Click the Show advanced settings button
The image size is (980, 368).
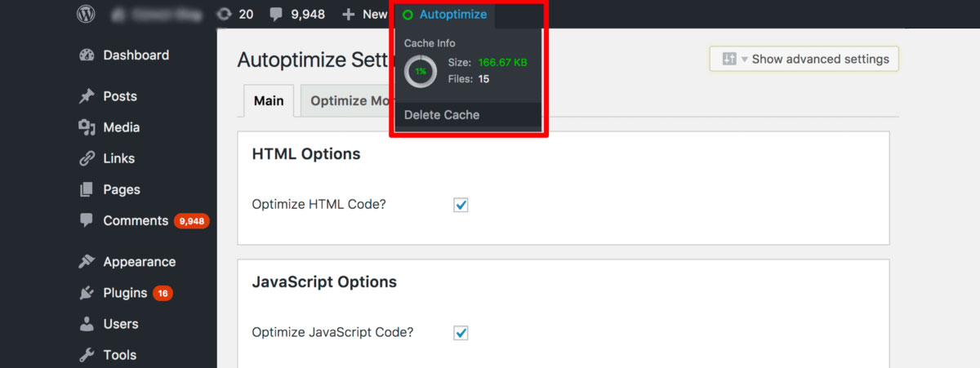click(x=804, y=59)
